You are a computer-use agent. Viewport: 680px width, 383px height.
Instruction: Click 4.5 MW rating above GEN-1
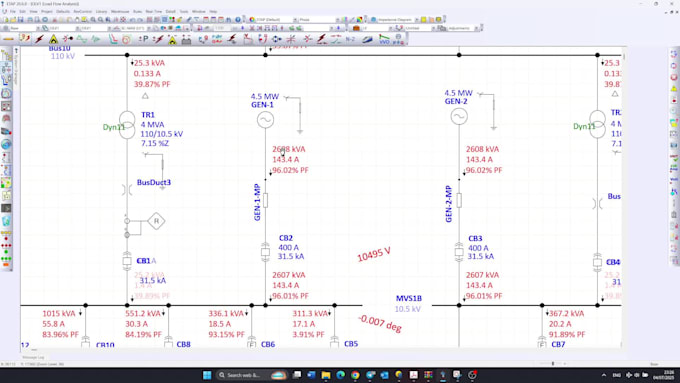click(265, 96)
